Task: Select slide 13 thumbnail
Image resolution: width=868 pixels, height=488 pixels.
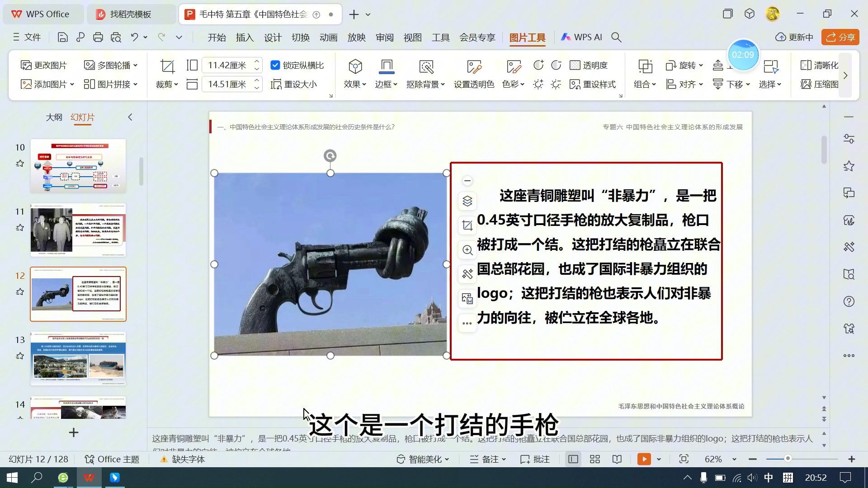Action: click(78, 359)
